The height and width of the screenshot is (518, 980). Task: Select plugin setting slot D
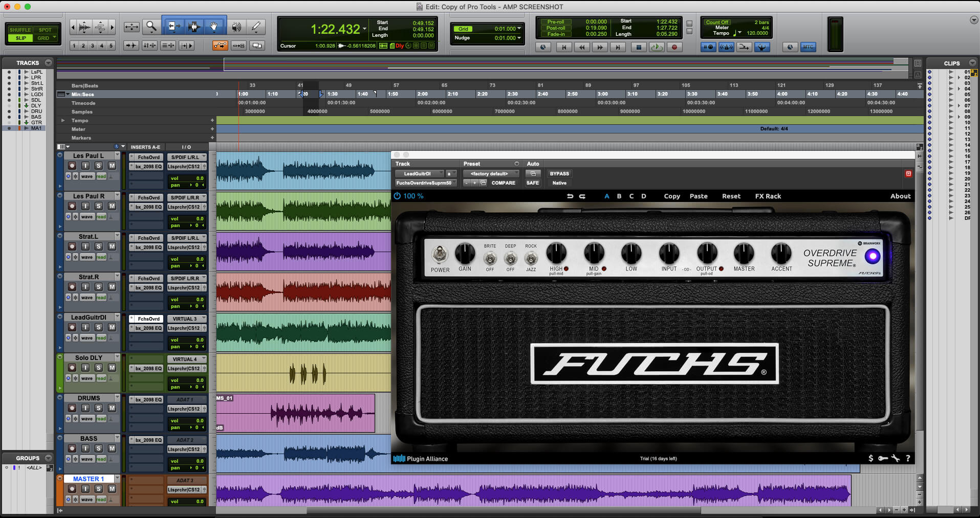(x=644, y=196)
